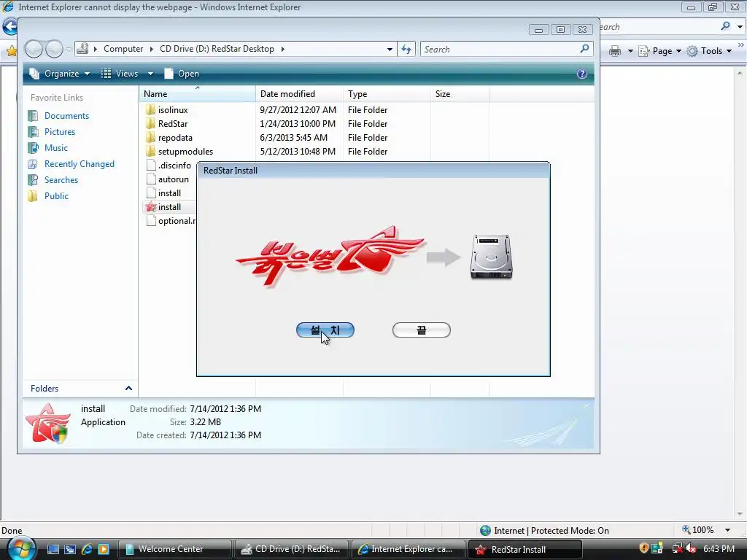Sort by the Type column header
This screenshot has height=560, width=747.
click(387, 94)
